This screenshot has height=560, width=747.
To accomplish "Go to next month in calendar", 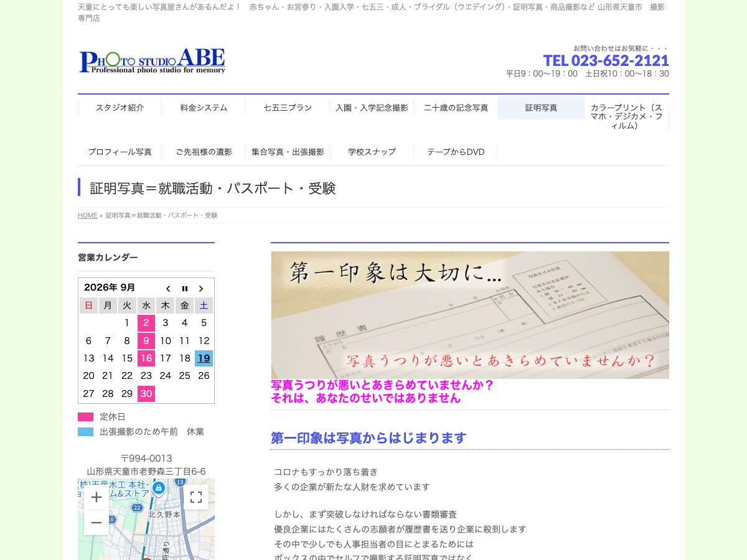I will pyautogui.click(x=201, y=289).
